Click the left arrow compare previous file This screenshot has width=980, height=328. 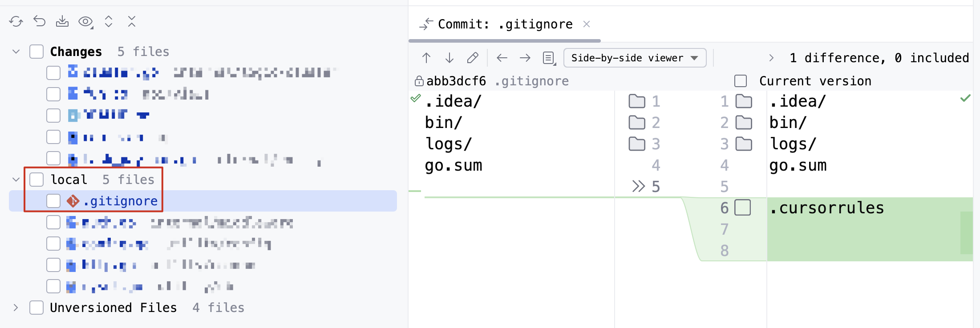click(x=502, y=58)
